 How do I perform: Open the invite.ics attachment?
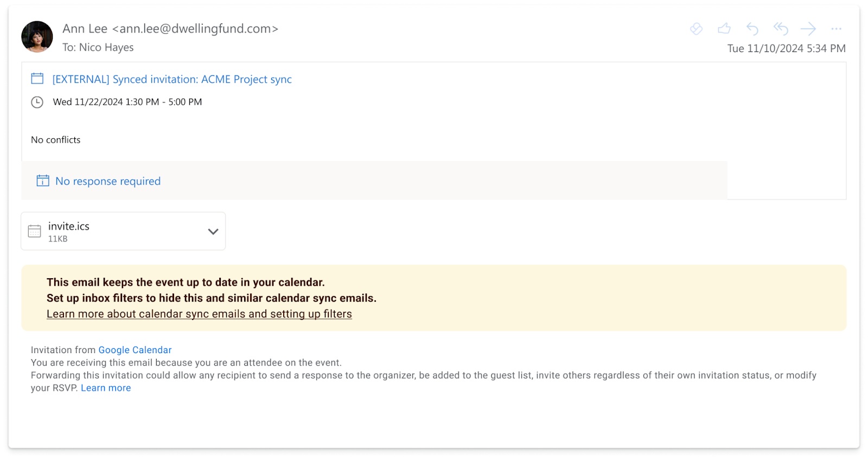(123, 231)
